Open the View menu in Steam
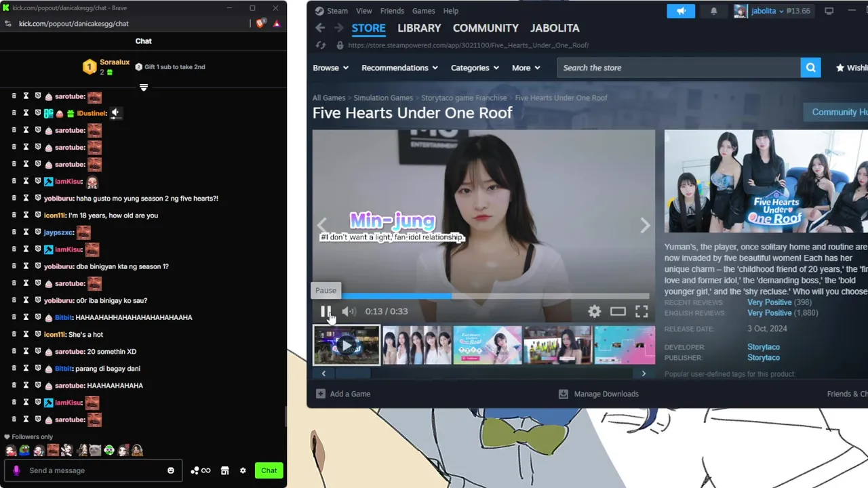 [x=364, y=11]
